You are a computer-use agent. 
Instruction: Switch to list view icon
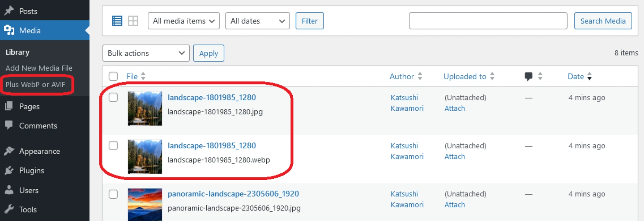pyautogui.click(x=117, y=21)
